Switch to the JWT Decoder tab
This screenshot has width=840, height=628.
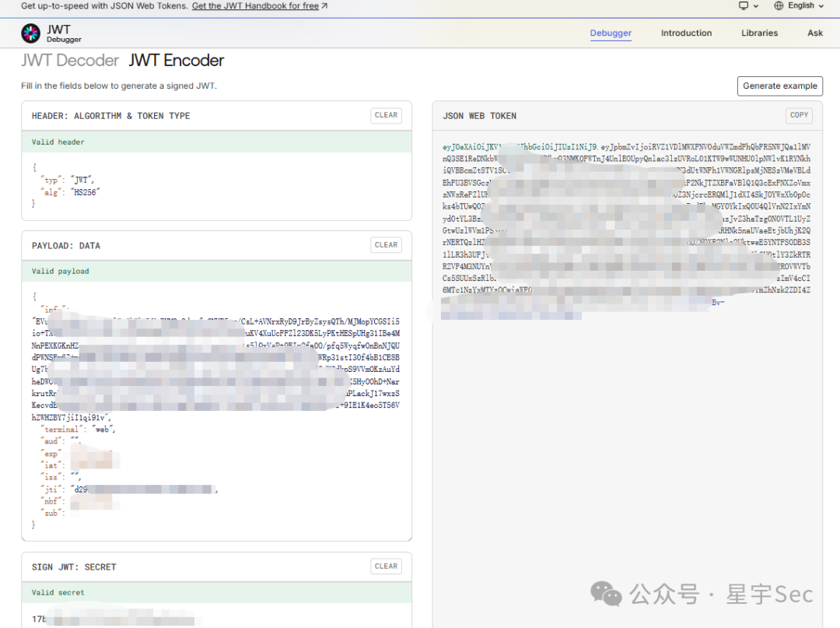70,60
